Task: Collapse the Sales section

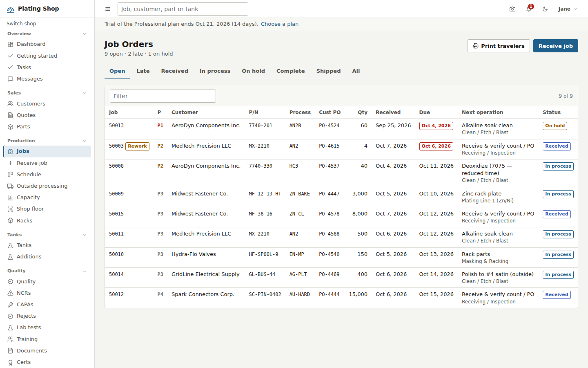Action: [47, 93]
